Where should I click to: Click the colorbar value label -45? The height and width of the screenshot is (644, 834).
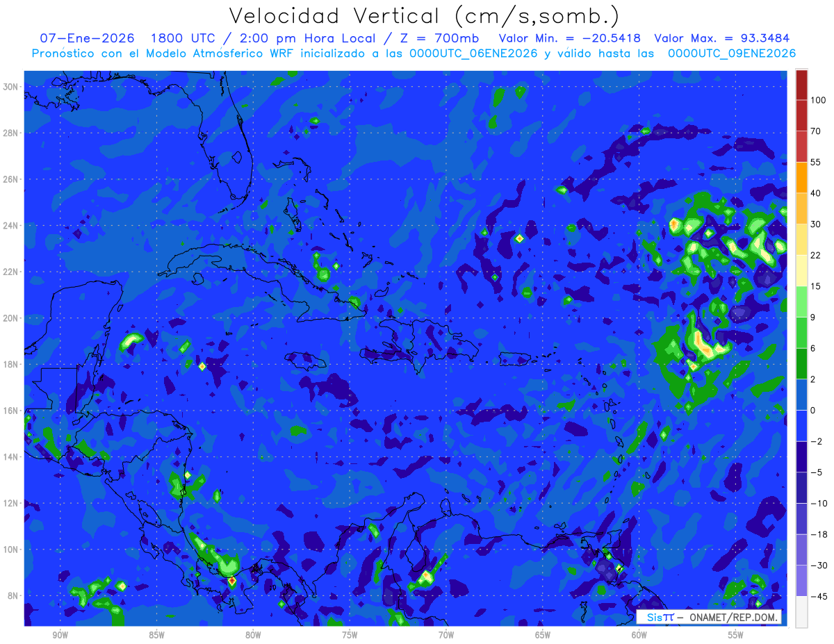click(818, 596)
